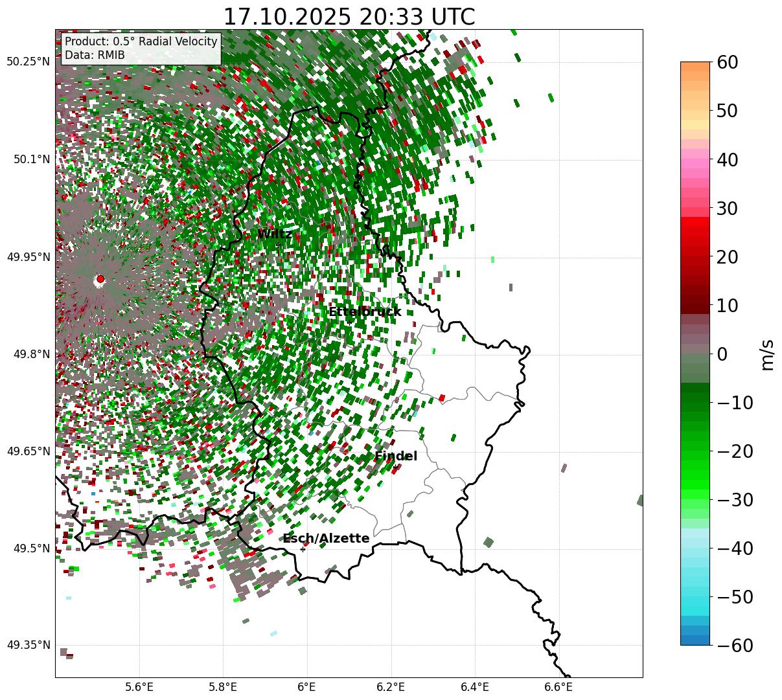Click the 49.8°N latitude tick label
This screenshot has width=782, height=700.
[30, 354]
